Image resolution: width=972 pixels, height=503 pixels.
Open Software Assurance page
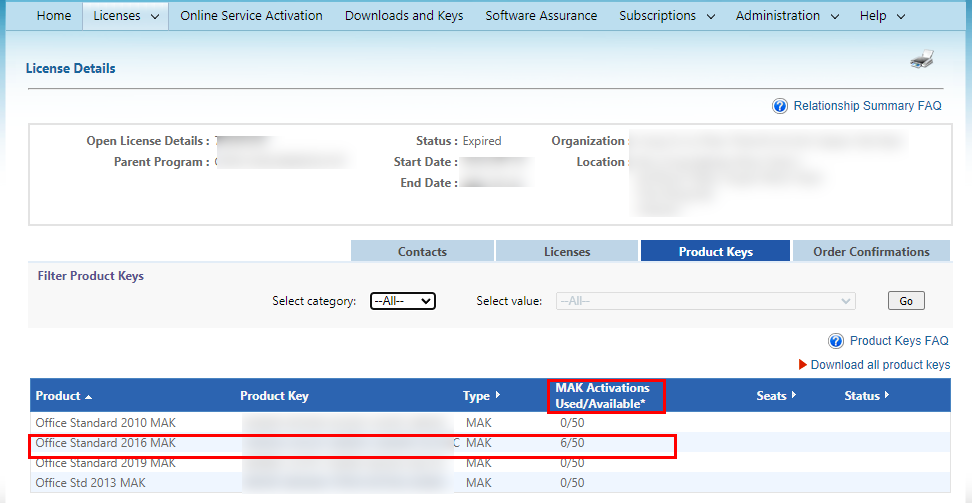541,16
